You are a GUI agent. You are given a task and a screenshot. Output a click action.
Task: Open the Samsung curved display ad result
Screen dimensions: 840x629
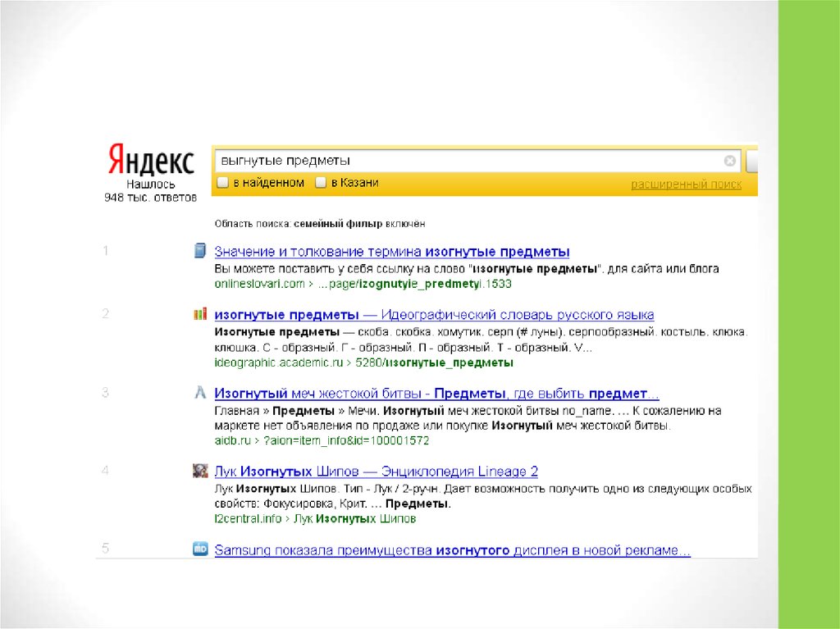click(452, 551)
